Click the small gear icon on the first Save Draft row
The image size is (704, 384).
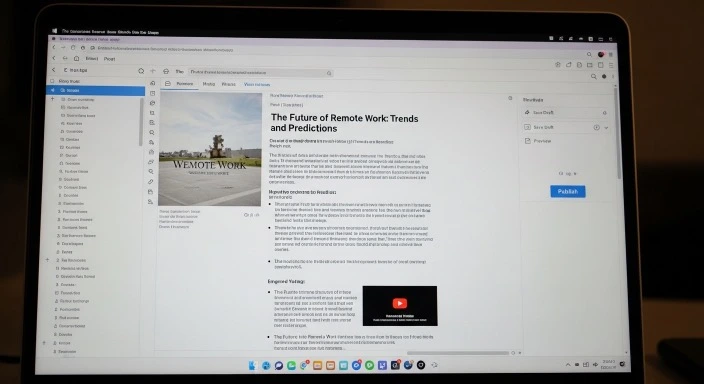click(604, 113)
